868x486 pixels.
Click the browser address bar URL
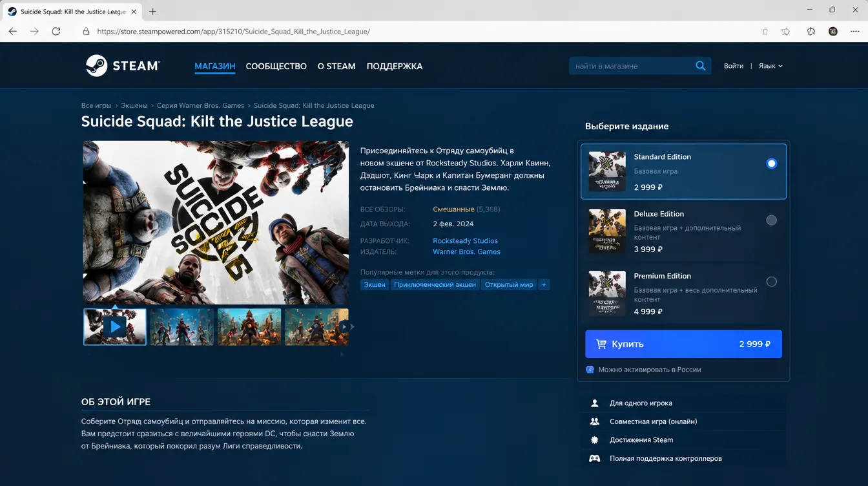click(x=233, y=32)
